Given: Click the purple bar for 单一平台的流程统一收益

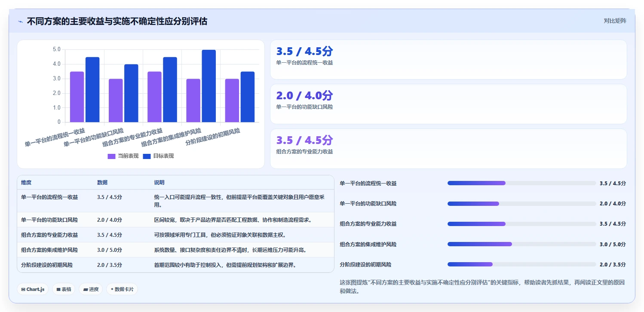Looking at the screenshot, I should tap(77, 97).
